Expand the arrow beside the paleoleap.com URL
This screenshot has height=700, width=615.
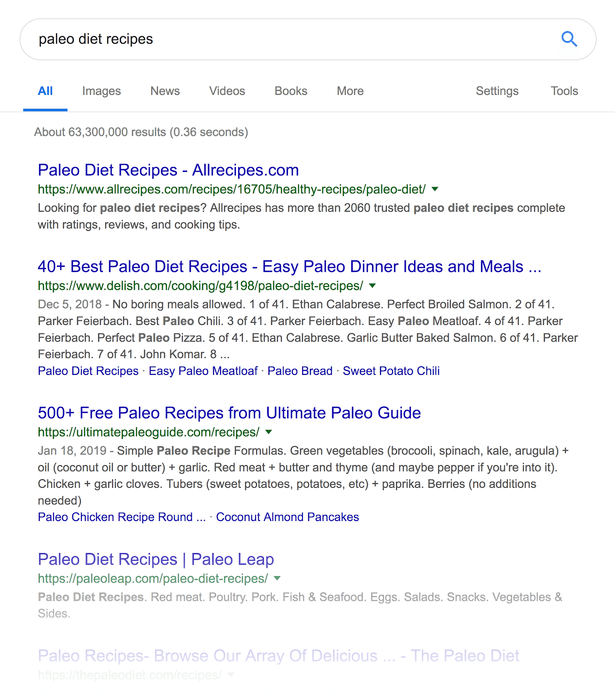point(277,578)
